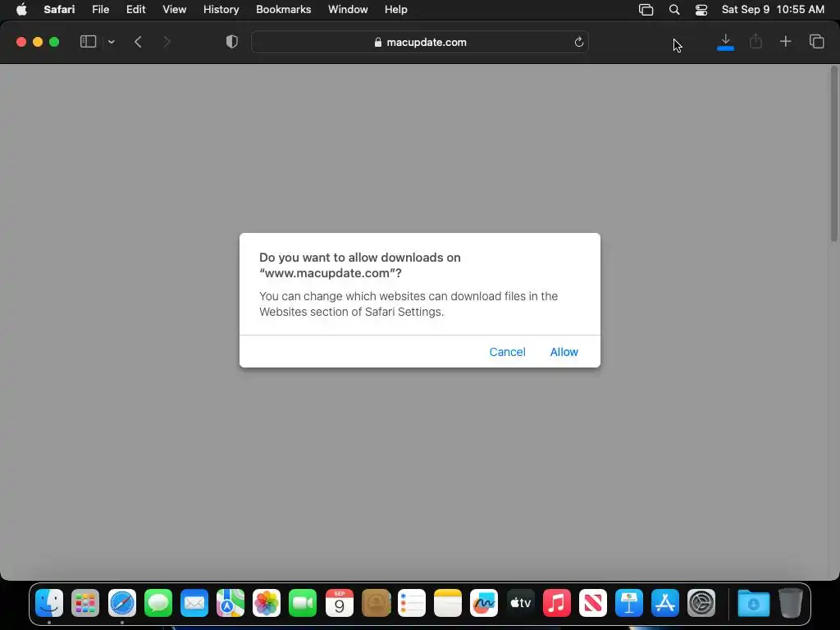Open Keynote from the Dock
Viewport: 840px width, 630px height.
(x=629, y=603)
